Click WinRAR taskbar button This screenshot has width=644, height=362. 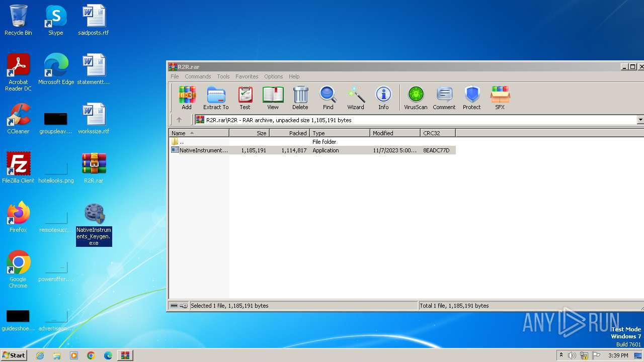125,355
